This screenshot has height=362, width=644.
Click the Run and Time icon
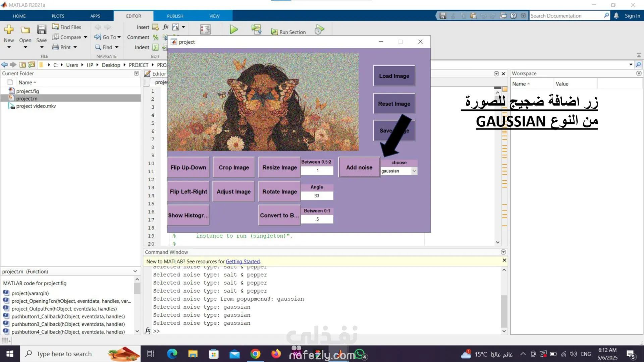click(x=319, y=29)
